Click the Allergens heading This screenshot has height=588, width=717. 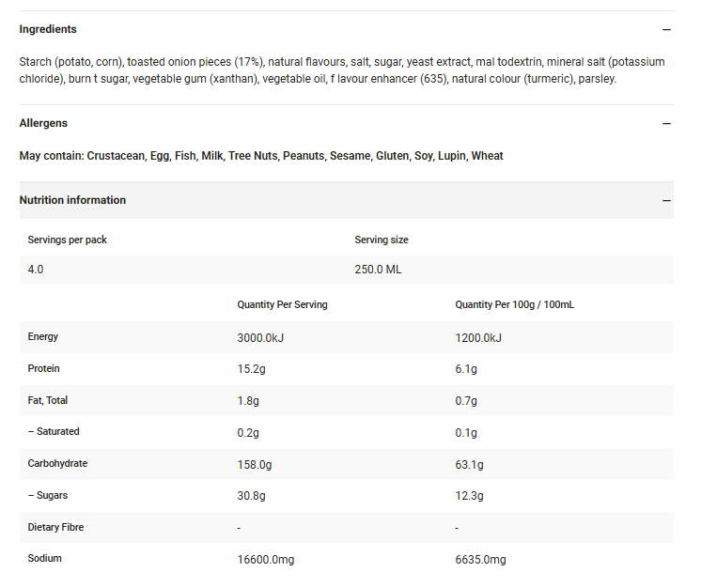[x=43, y=123]
